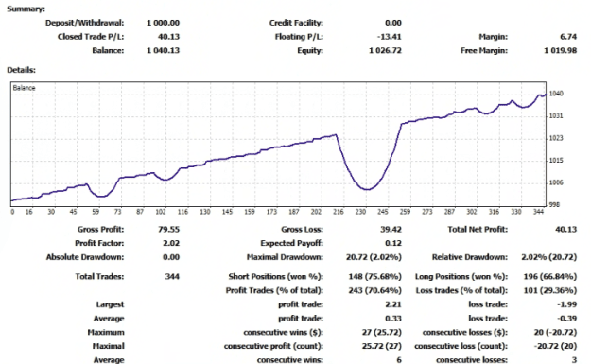Select the Equity value 1 026.72

[385, 50]
